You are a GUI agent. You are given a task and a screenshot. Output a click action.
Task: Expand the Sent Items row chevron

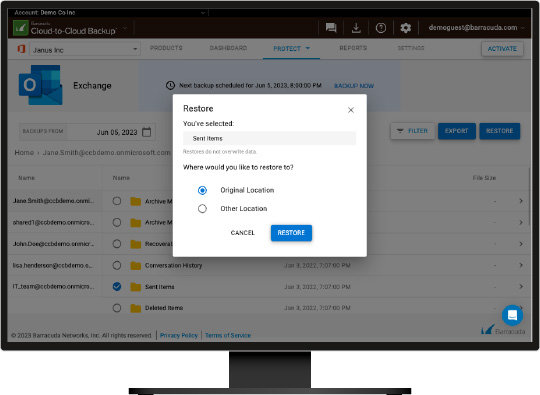(x=521, y=287)
